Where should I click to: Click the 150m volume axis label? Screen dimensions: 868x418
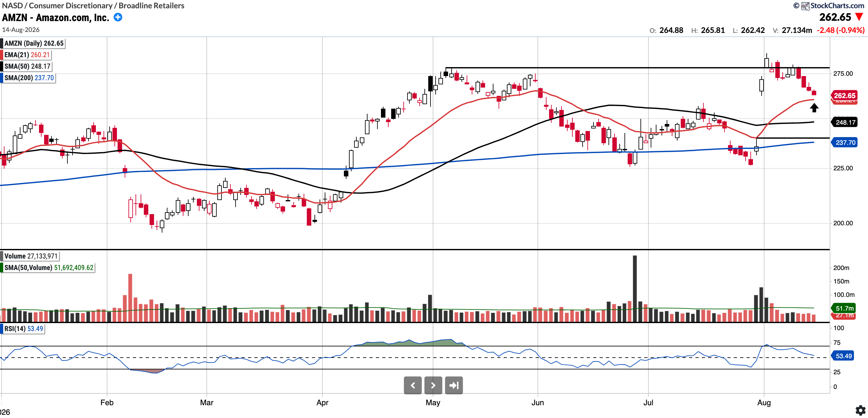pyautogui.click(x=841, y=281)
